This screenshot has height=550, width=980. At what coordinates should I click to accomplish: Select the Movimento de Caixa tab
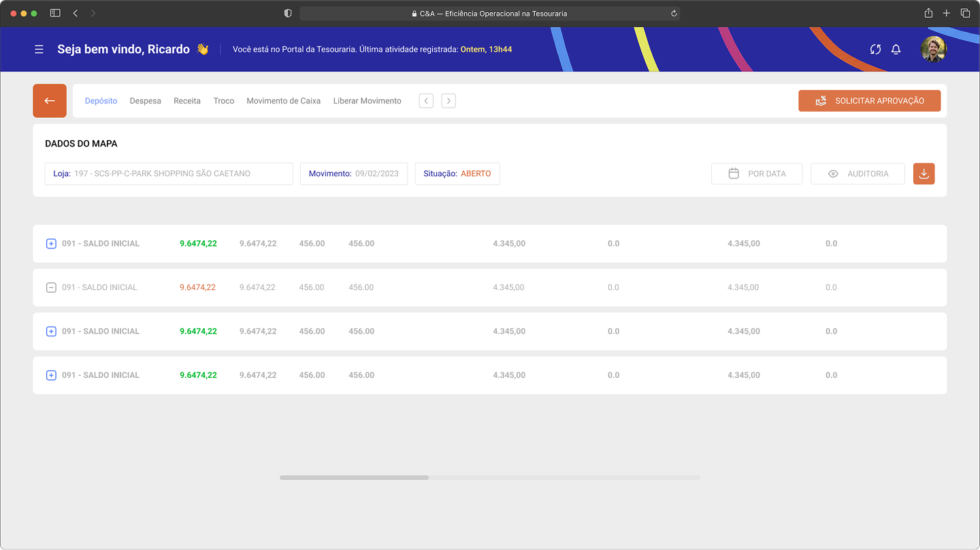[283, 101]
